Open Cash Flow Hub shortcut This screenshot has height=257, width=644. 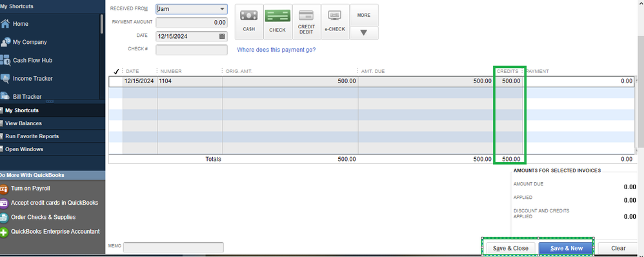[26, 60]
